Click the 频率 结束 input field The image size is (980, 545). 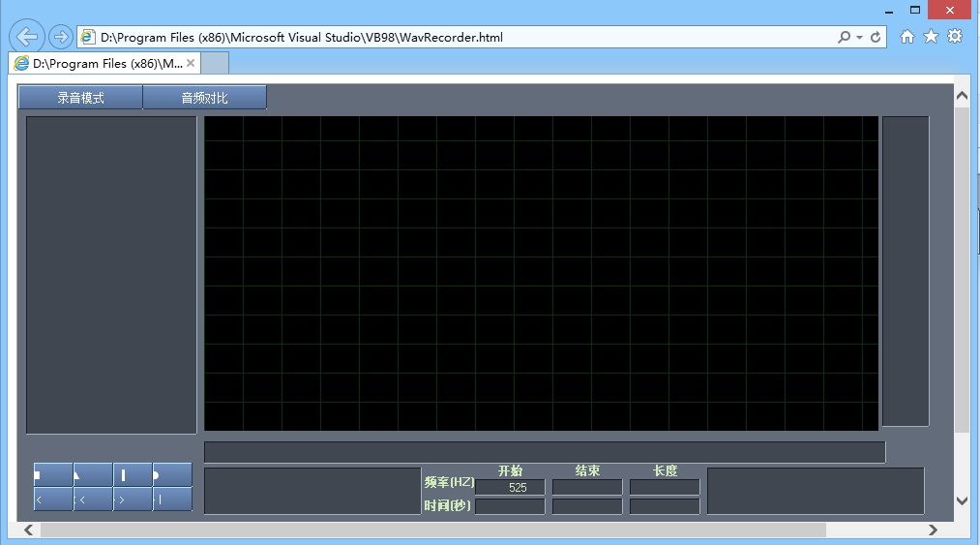[587, 488]
